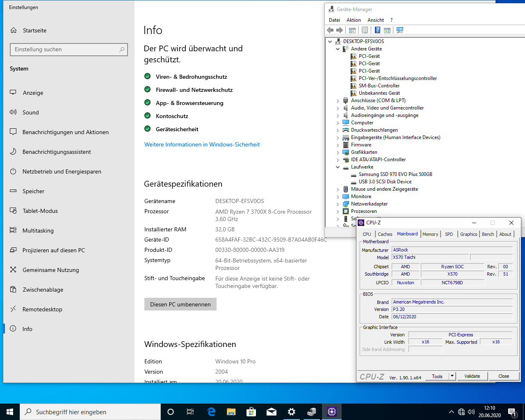Open the Windows Start menu
This screenshot has width=525, height=420.
[x=10, y=412]
